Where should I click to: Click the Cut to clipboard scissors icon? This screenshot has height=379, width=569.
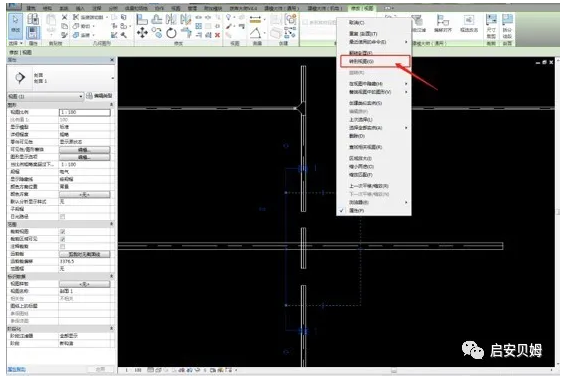point(64,17)
